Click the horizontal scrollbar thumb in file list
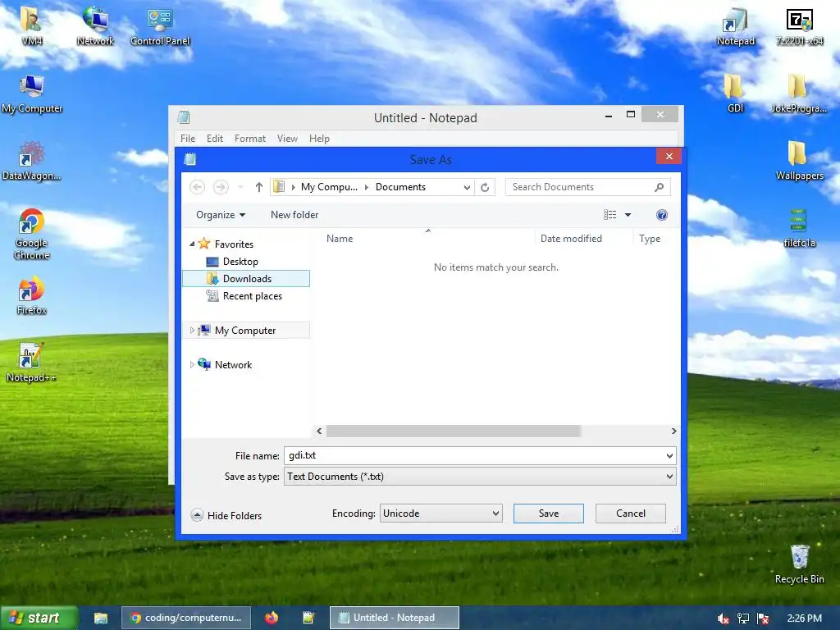Viewport: 840px width, 630px height. pos(453,431)
